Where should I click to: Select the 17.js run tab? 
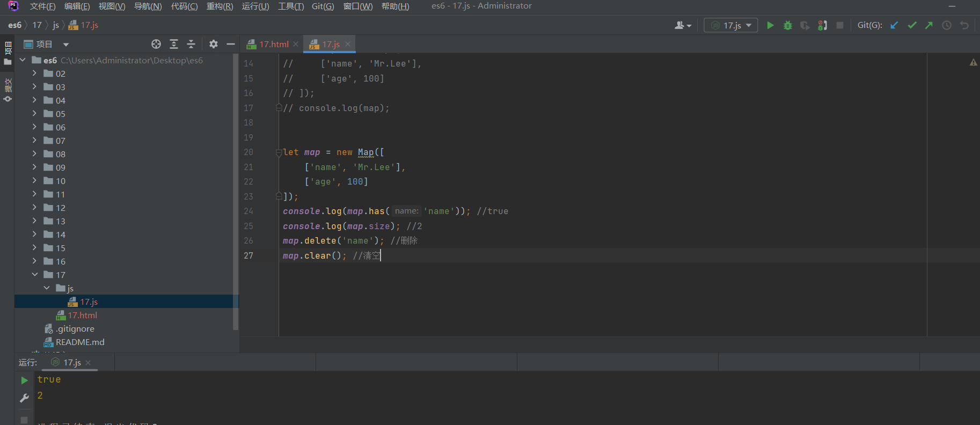(x=71, y=363)
